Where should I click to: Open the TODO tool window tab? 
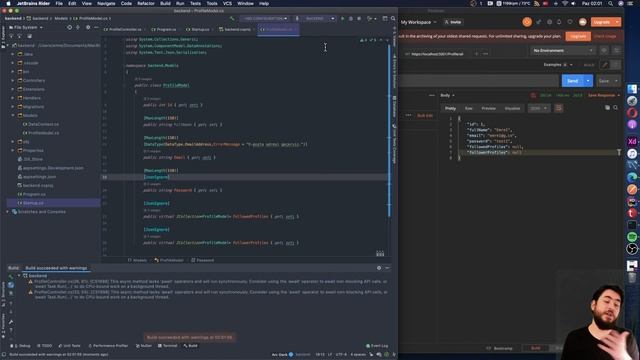click(44, 346)
